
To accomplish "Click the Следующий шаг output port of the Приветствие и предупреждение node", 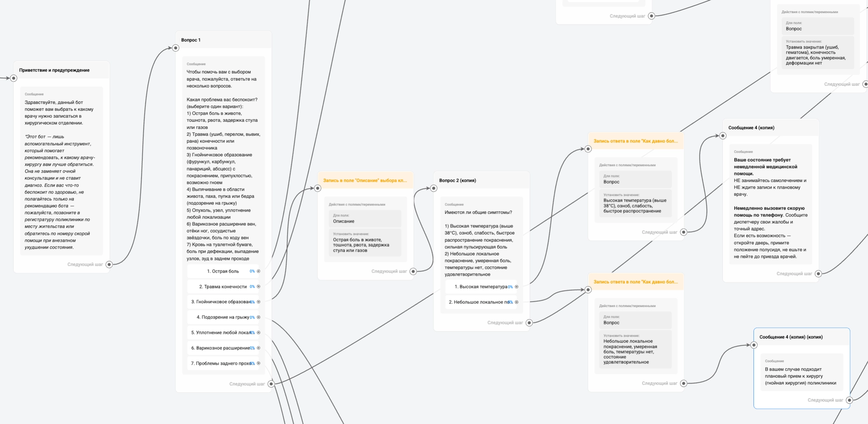I will point(109,264).
